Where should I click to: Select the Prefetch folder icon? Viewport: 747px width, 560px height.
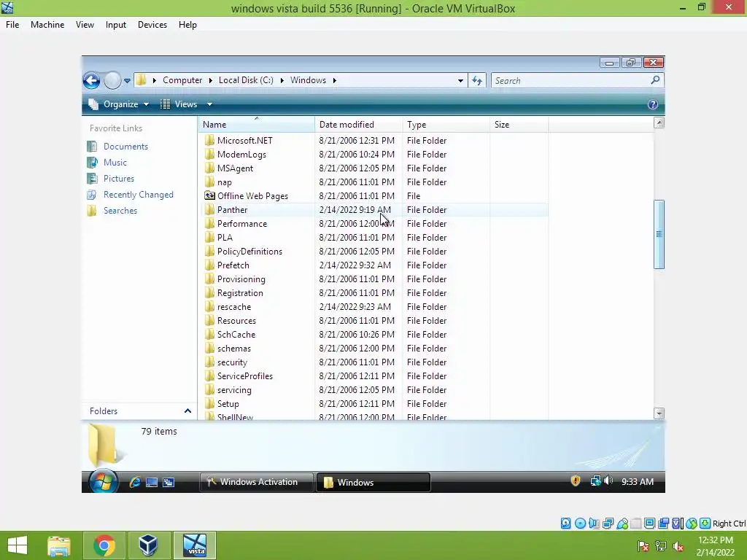[209, 265]
